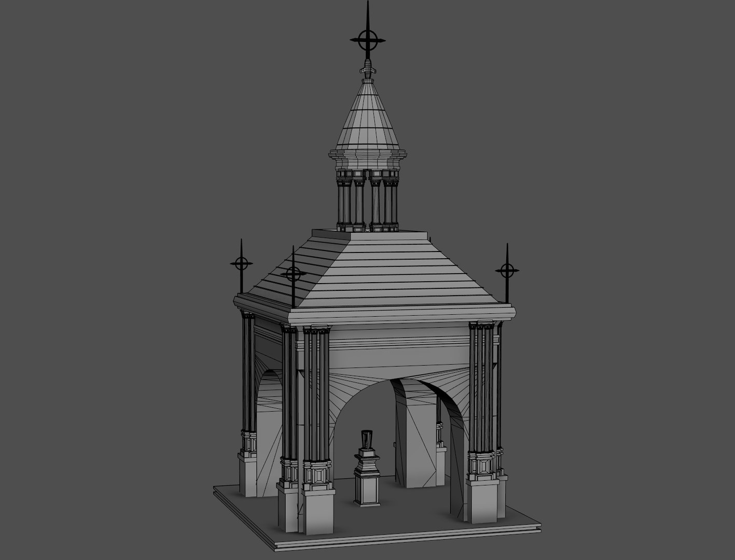Select the hipped roof of the chapel model
The width and height of the screenshot is (735, 560).
373,268
